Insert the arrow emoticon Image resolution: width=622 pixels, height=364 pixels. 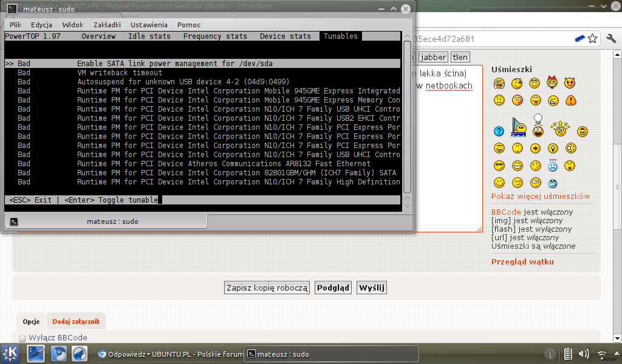(x=535, y=149)
